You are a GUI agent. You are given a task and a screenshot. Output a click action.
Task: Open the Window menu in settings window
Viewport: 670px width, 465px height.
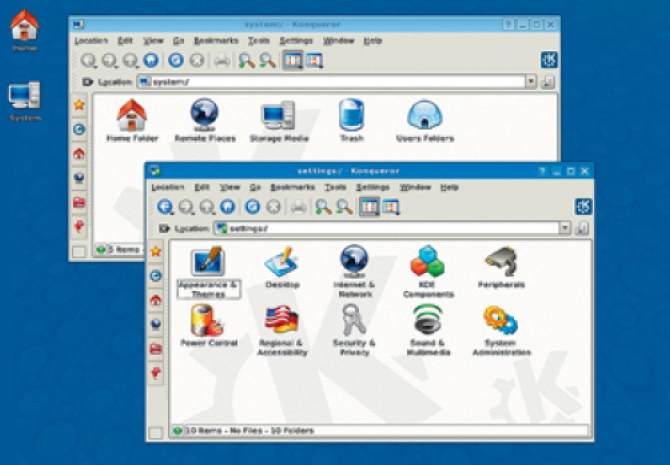tap(414, 187)
